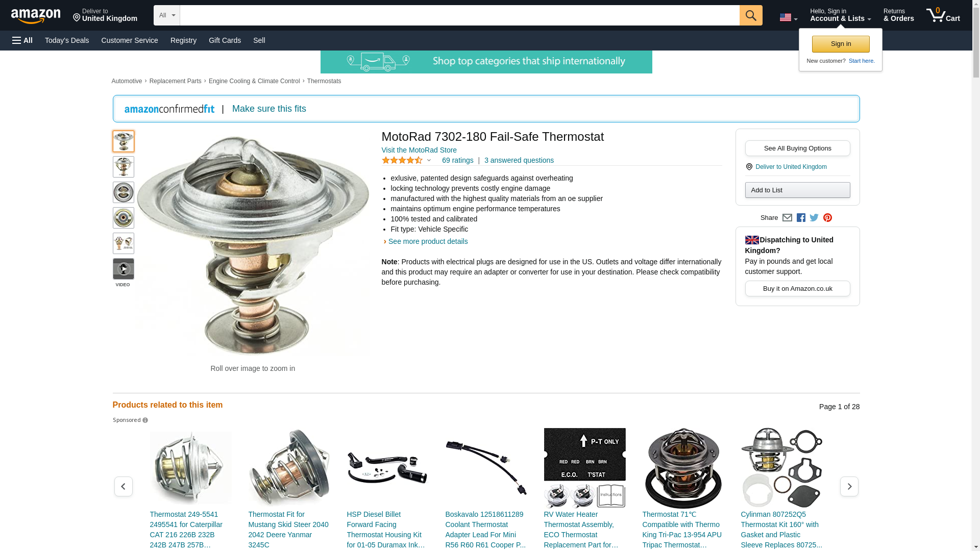The height and width of the screenshot is (551, 980).
Task: Click into the Amazon search field
Action: (459, 15)
